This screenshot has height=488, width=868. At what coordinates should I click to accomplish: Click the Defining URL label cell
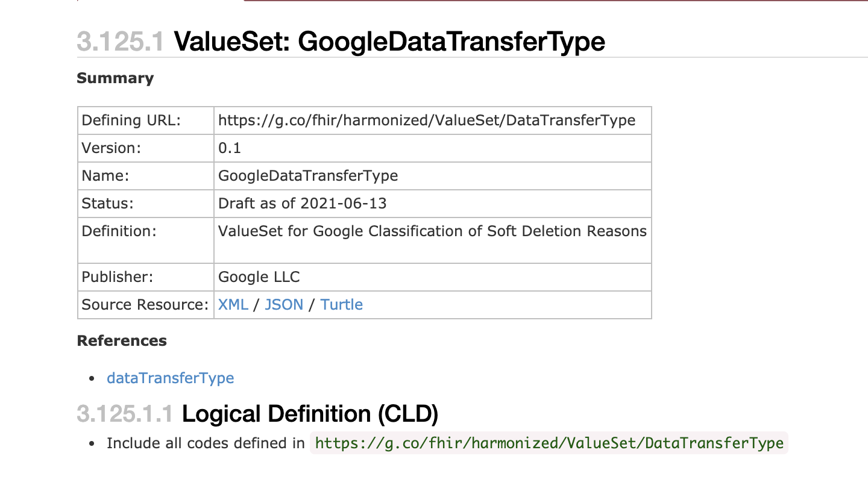click(x=145, y=120)
